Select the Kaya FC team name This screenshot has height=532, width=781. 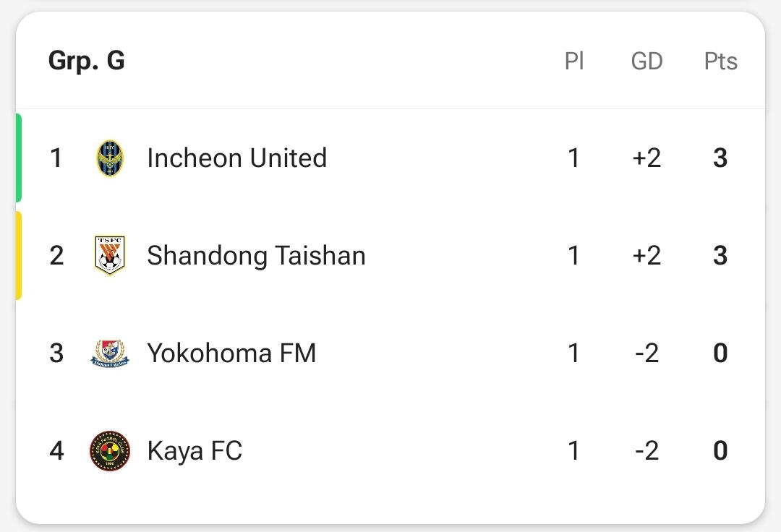click(x=195, y=451)
